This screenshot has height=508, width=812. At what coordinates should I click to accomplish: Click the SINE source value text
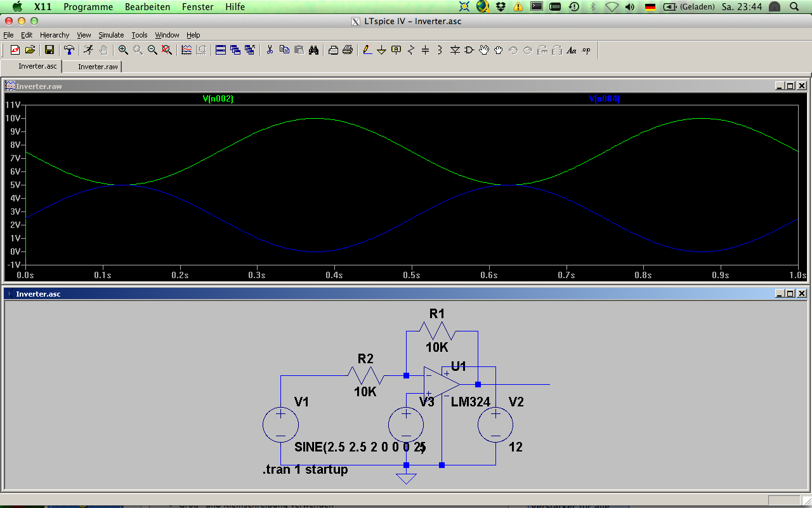point(360,447)
